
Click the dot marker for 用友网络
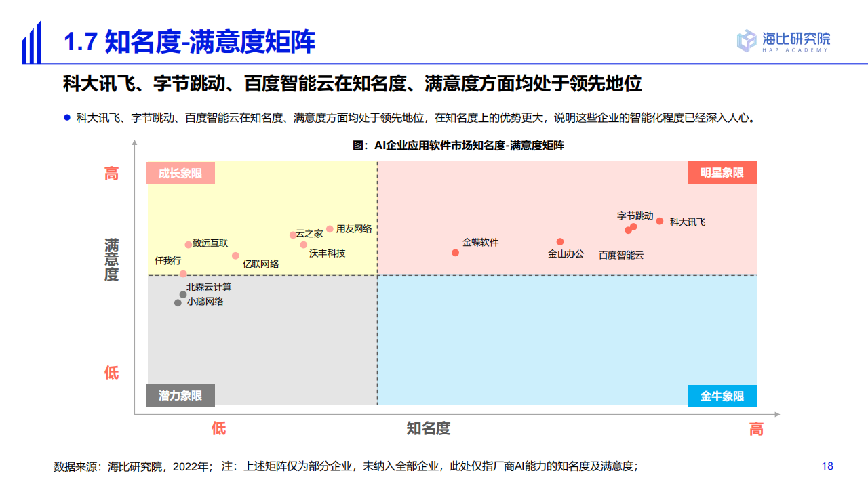click(x=330, y=229)
